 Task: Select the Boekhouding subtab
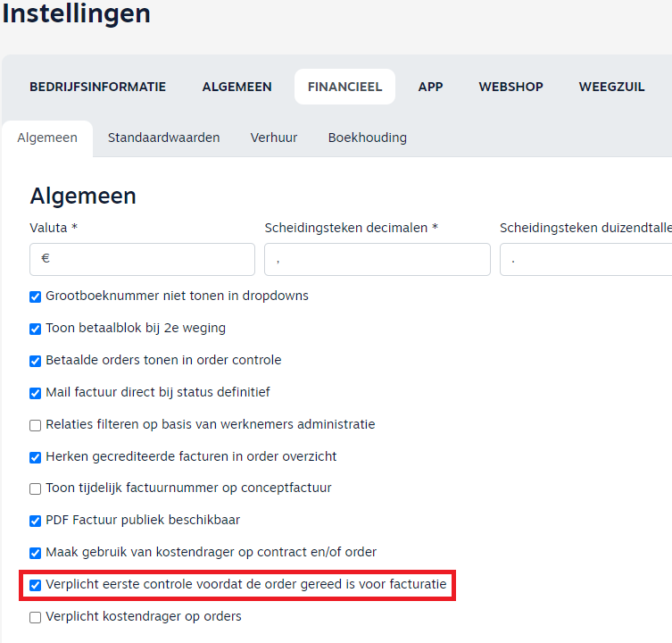click(367, 138)
